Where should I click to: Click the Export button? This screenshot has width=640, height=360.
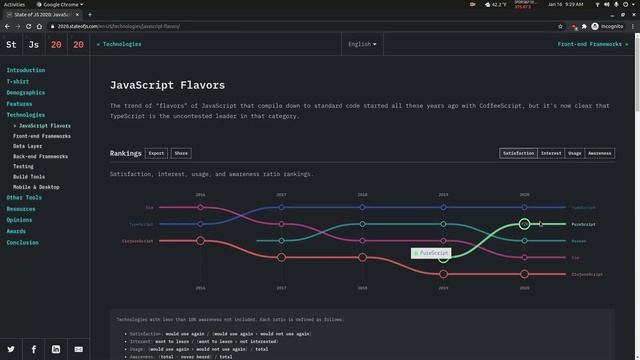pos(156,153)
